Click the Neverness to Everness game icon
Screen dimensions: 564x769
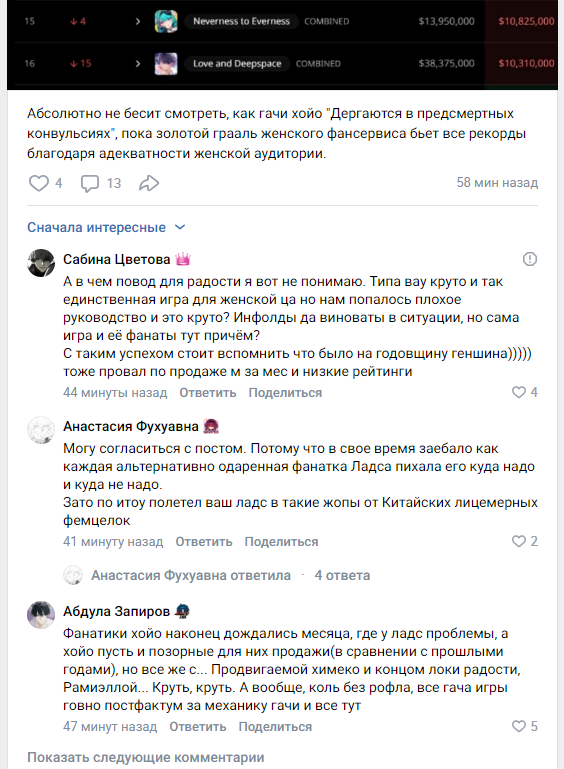pyautogui.click(x=166, y=21)
